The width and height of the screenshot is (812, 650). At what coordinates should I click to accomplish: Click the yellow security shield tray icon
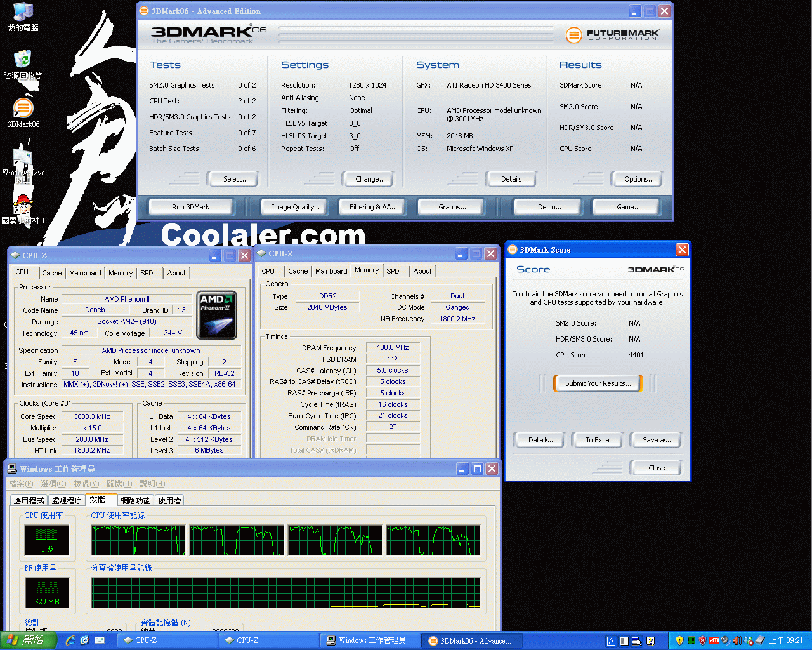tap(679, 640)
